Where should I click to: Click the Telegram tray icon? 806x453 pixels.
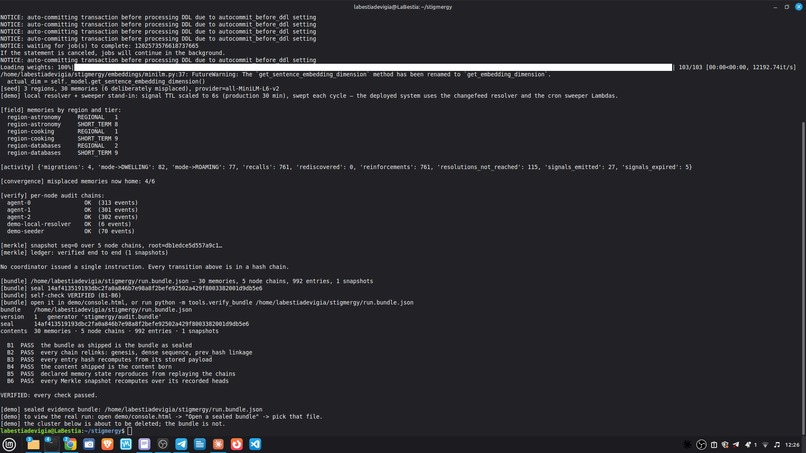click(736, 445)
